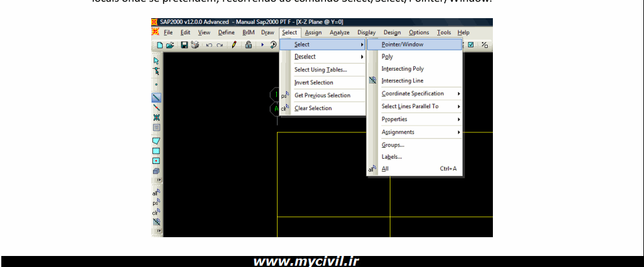
Task: Click the Undo arrow icon
Action: tap(209, 45)
